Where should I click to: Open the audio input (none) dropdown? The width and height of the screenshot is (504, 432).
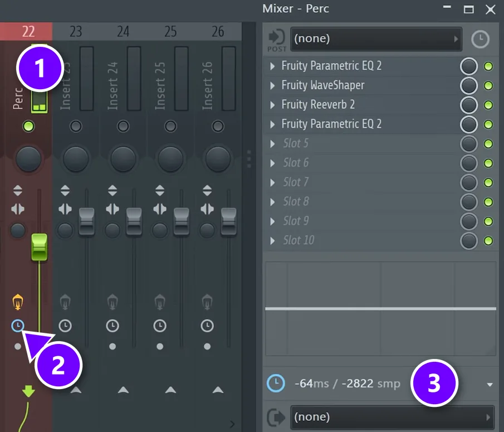pyautogui.click(x=376, y=39)
